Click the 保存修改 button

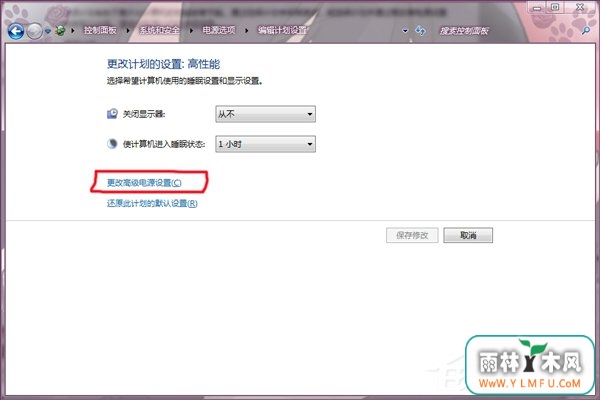tap(412, 235)
